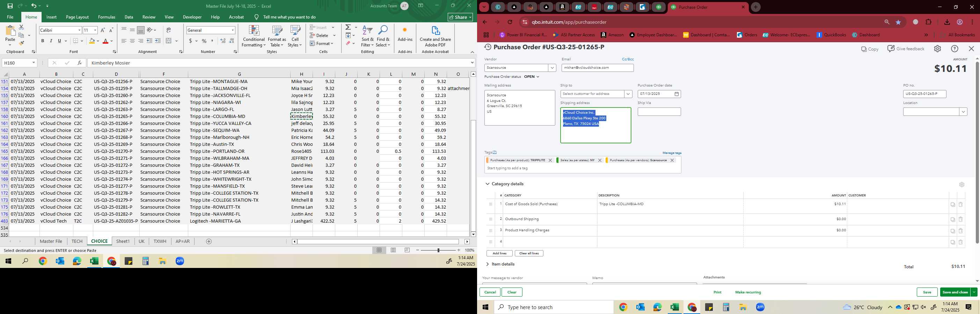This screenshot has width=980, height=314.
Task: Switch to Page Layout view in status bar
Action: click(393, 250)
